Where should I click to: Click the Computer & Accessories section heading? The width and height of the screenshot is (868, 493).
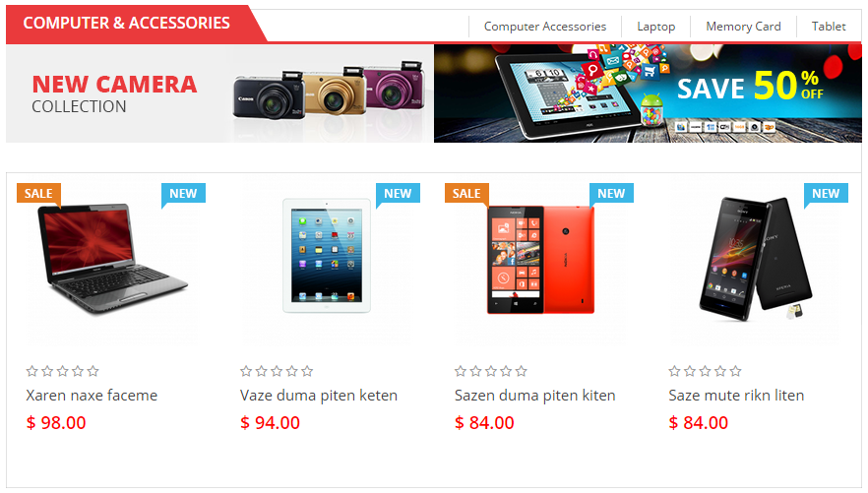pos(127,24)
